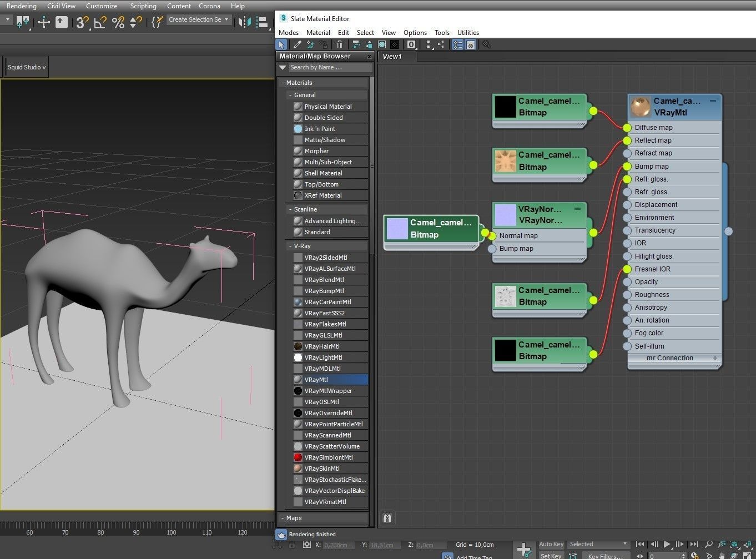
Task: Click Search by Name field
Action: (330, 68)
